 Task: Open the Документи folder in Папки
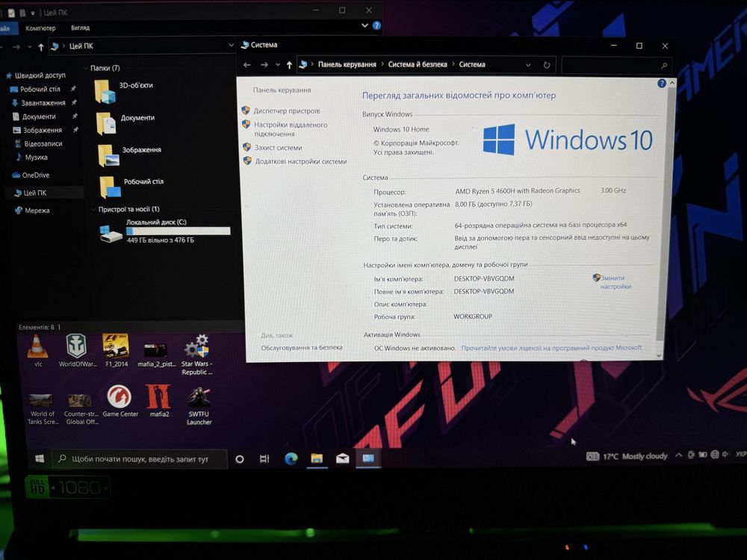[x=125, y=123]
